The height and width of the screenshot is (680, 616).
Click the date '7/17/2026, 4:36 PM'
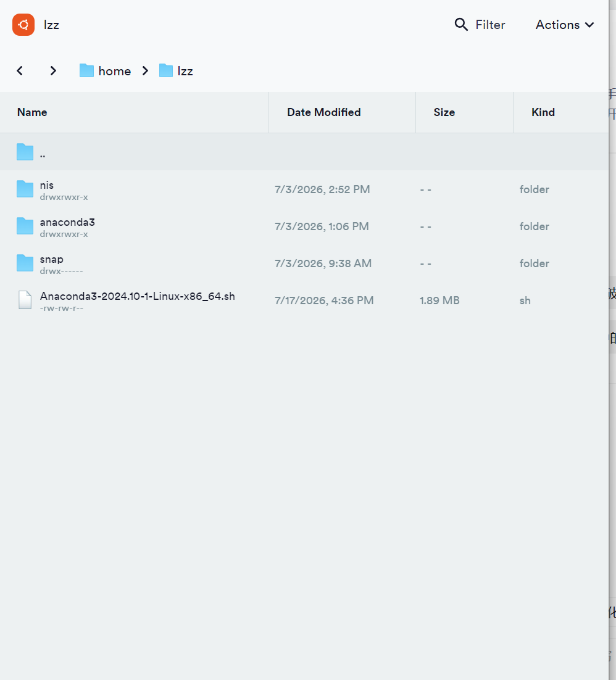coord(324,301)
